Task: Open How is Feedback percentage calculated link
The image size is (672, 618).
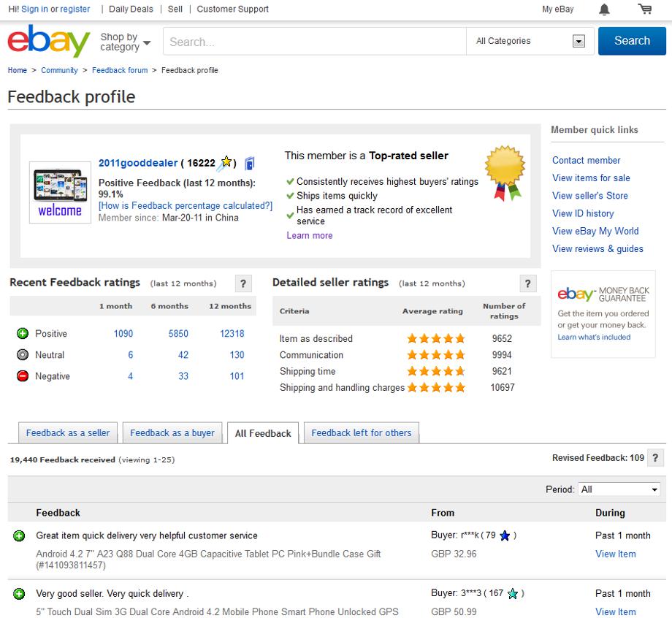Action: pos(185,206)
